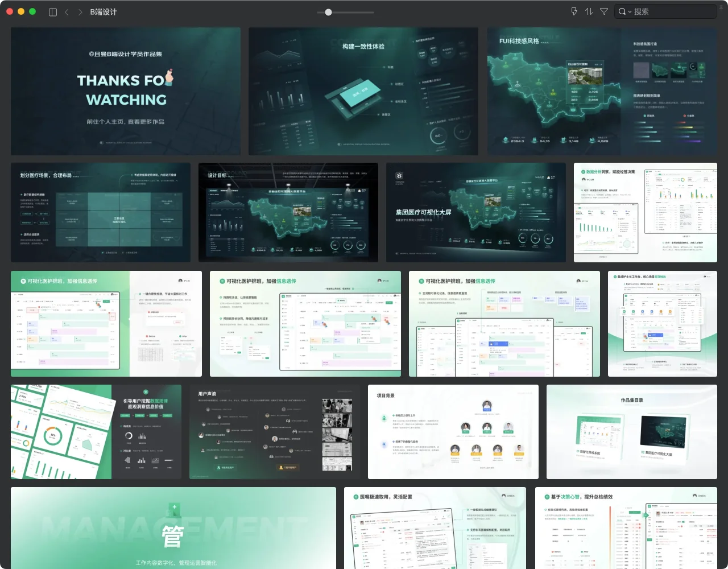Select the 用户声音 thumbnail
Screen dimensions: 728x569
(274, 432)
